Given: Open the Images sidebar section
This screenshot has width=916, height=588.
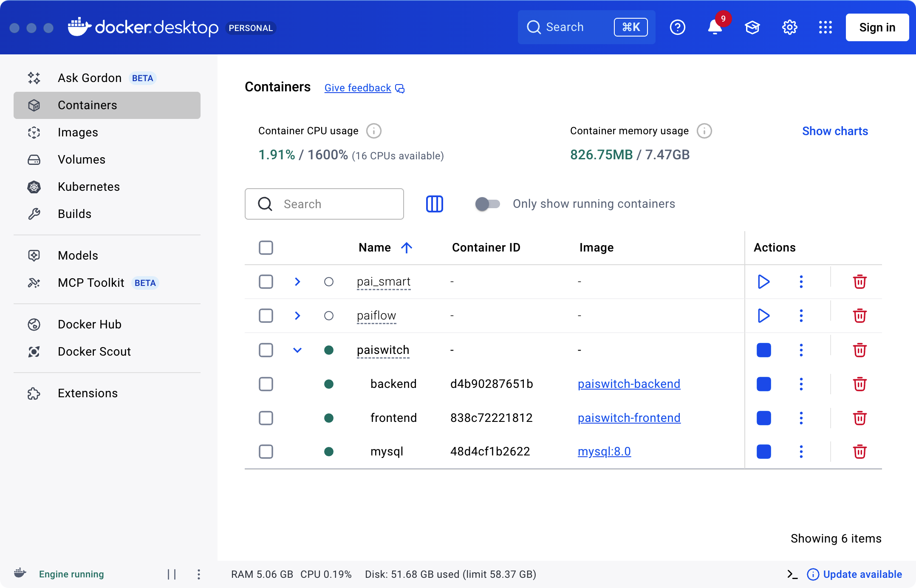Looking at the screenshot, I should pyautogui.click(x=78, y=133).
